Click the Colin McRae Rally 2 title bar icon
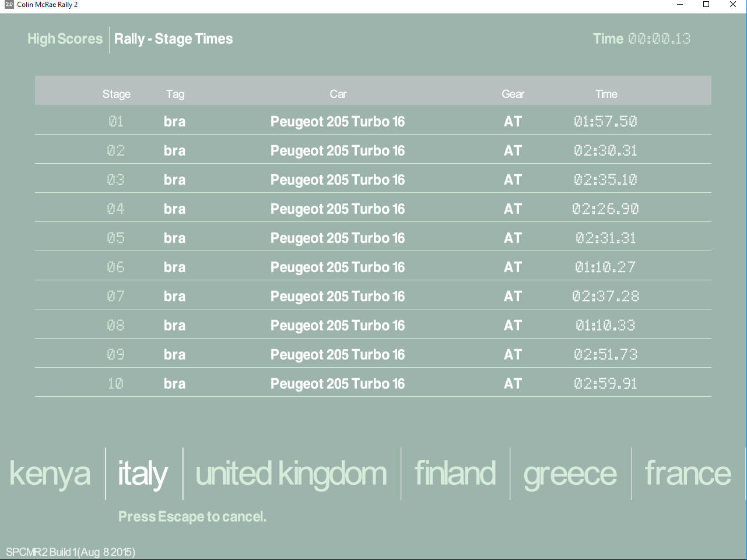This screenshot has width=747, height=560. 9,5
